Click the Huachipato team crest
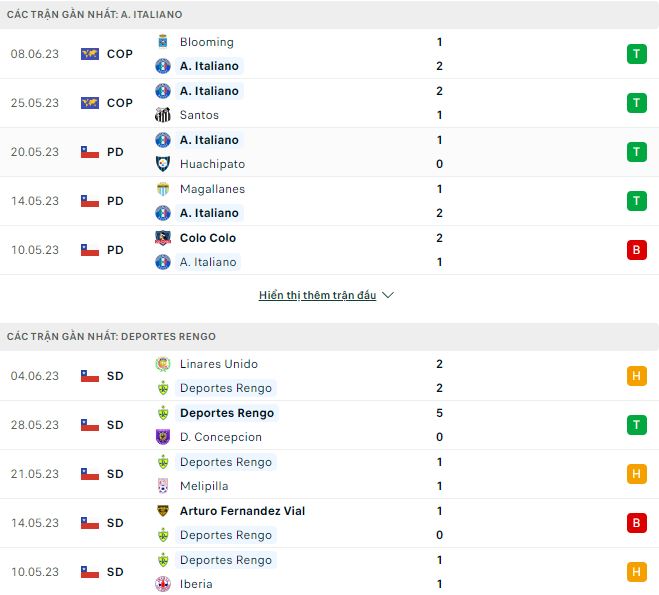This screenshot has height=595, width=659. [163, 164]
